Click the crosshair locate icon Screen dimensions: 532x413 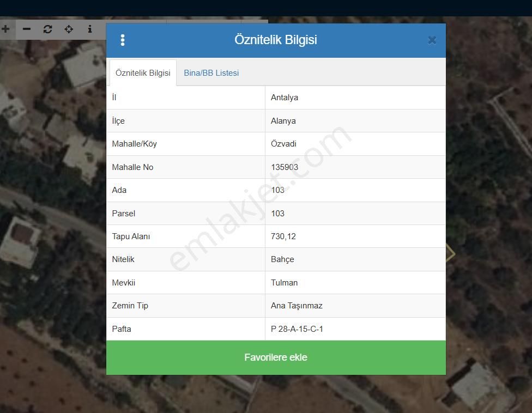pyautogui.click(x=69, y=29)
